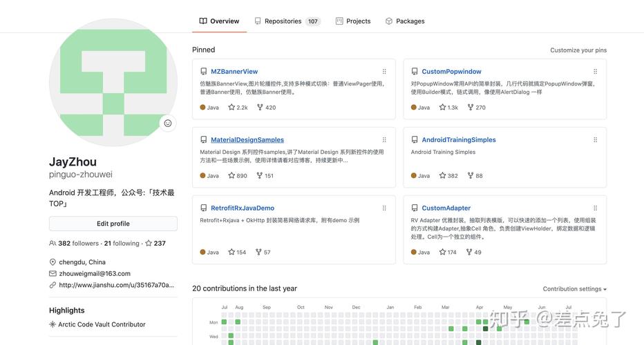Click the CustomPopwindow 1.3k stars count
The image size is (644, 345).
click(x=448, y=108)
